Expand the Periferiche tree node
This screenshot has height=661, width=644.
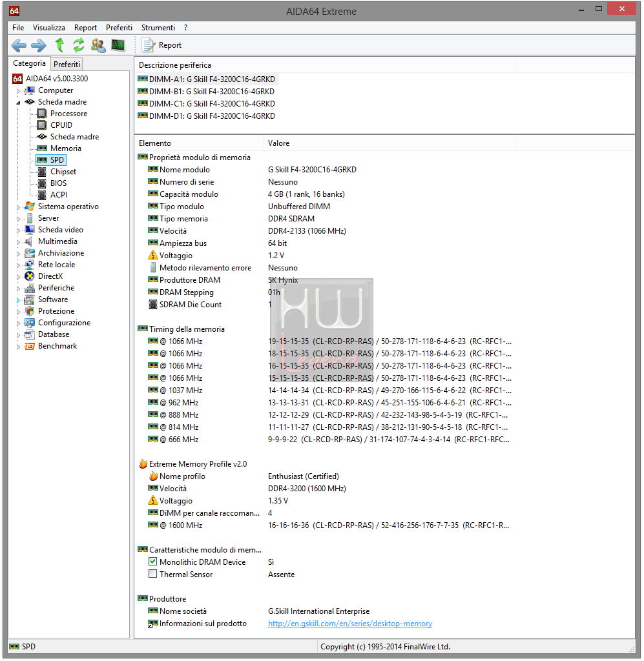18,289
